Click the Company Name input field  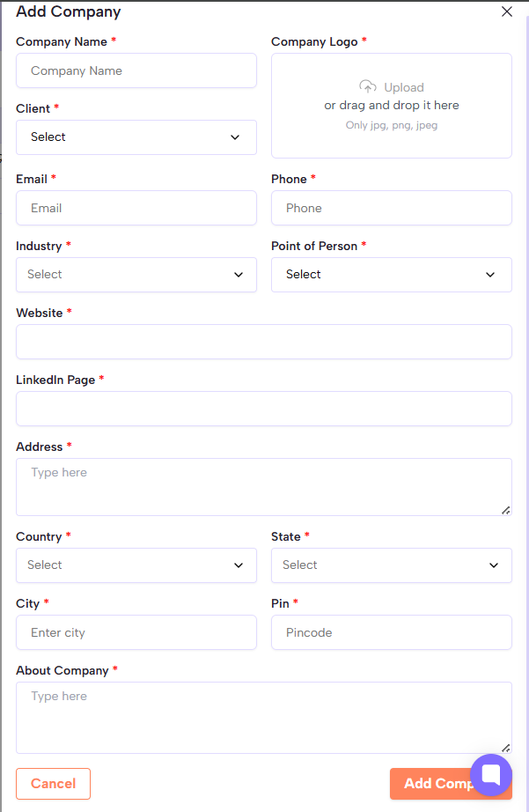[136, 70]
